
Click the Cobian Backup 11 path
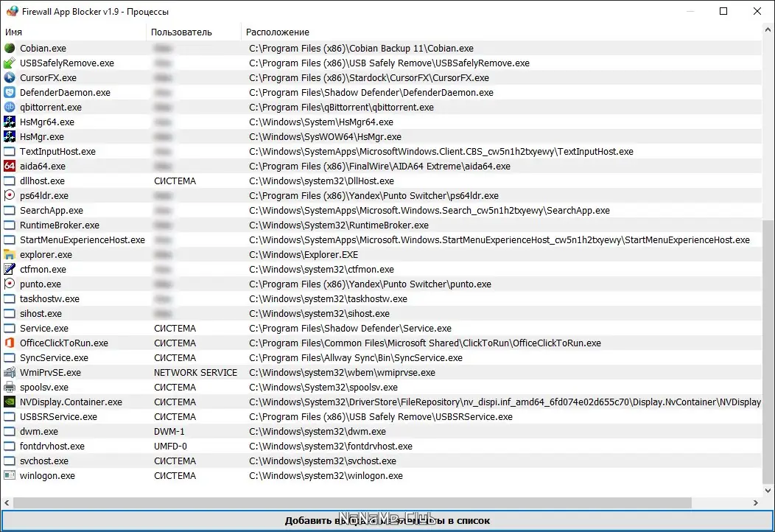[361, 48]
